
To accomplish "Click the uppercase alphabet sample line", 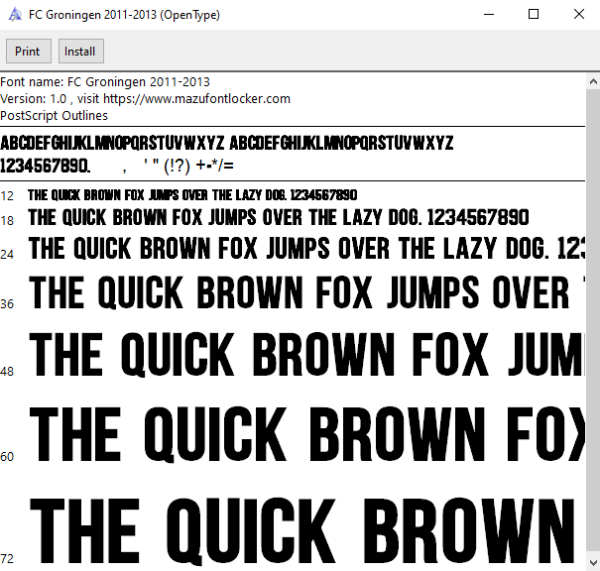I will coord(227,143).
